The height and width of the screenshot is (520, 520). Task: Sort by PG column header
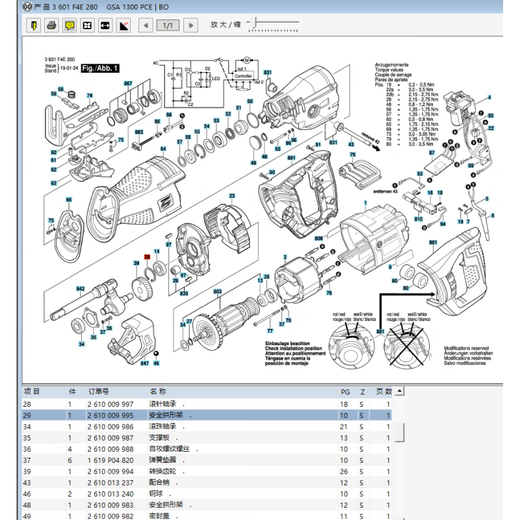[x=345, y=392]
